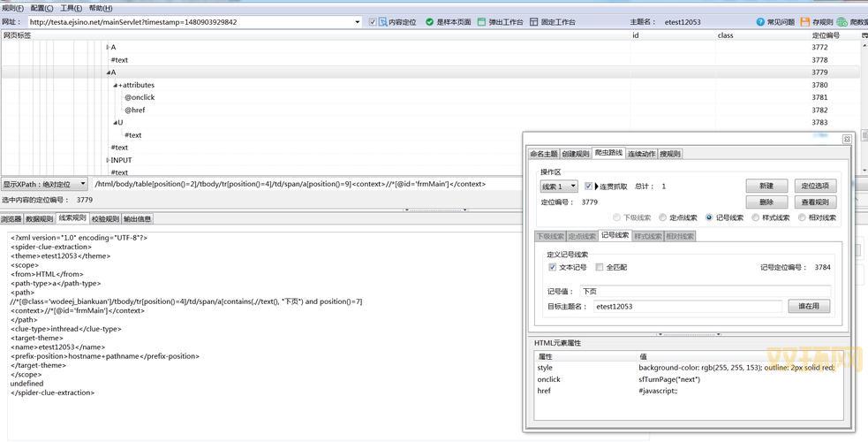
Task: Click the 固定工作台 toolbar icon
Action: 534,22
